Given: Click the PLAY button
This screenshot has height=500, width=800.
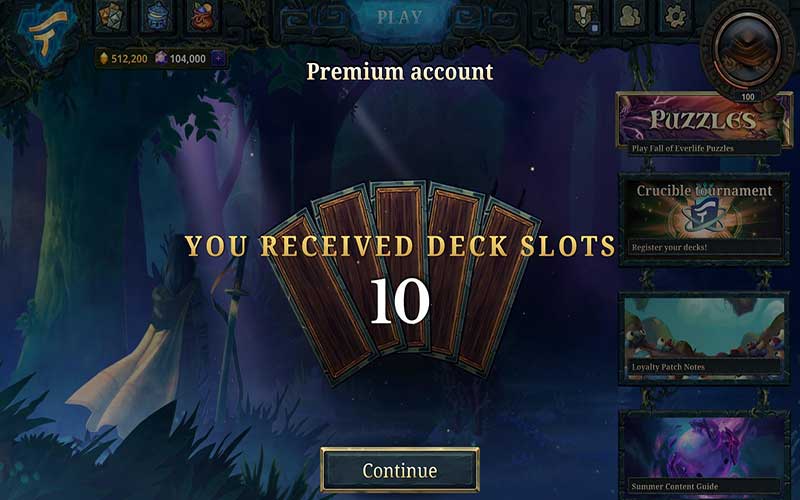Looking at the screenshot, I should click(399, 18).
